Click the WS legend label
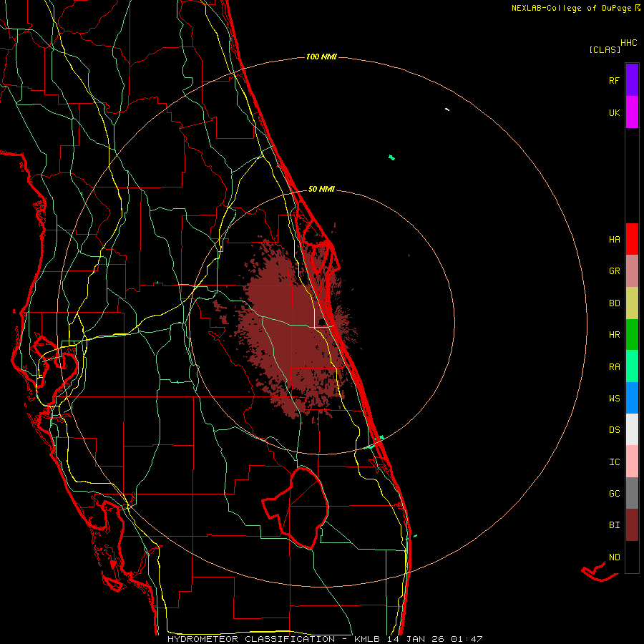 click(614, 399)
